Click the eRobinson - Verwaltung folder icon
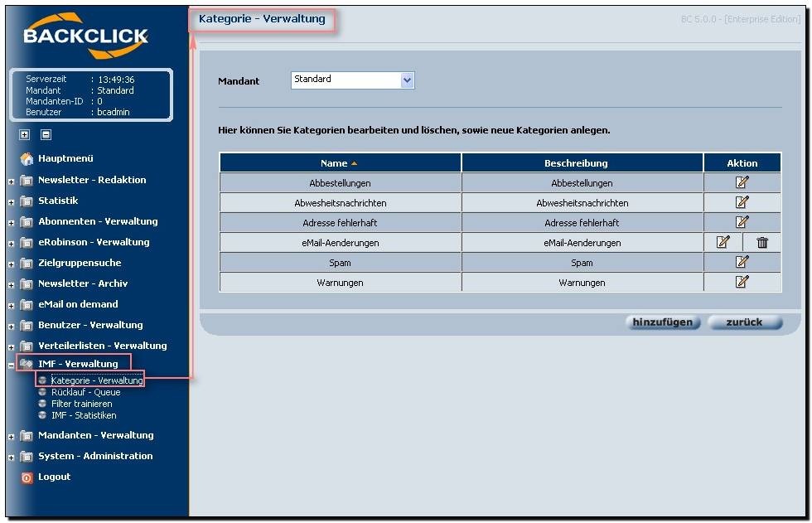This screenshot has height=523, width=812. (26, 242)
